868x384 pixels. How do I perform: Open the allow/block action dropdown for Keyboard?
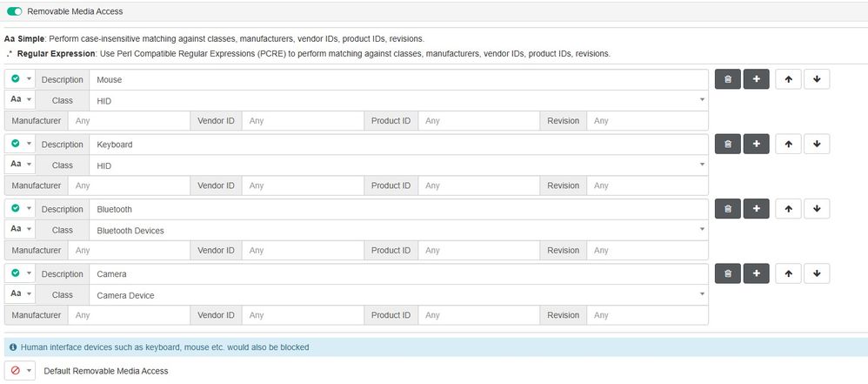tap(20, 144)
